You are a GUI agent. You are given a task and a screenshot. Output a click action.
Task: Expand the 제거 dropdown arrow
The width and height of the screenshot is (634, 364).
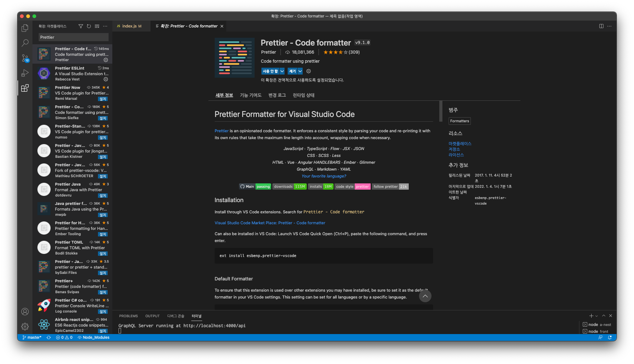[x=300, y=71]
